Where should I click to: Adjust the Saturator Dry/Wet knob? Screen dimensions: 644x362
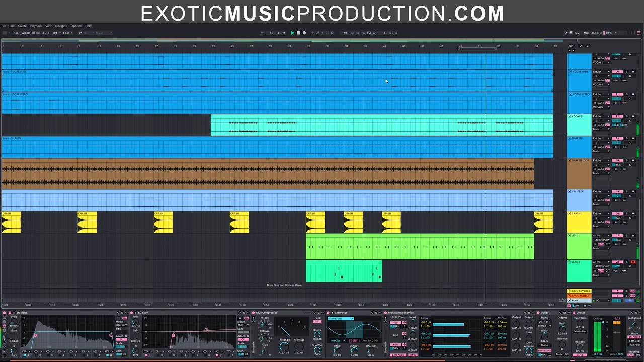pyautogui.click(x=371, y=350)
